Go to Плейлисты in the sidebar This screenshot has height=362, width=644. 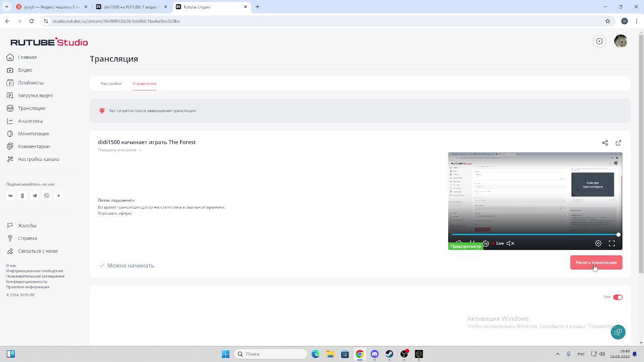(x=25, y=83)
